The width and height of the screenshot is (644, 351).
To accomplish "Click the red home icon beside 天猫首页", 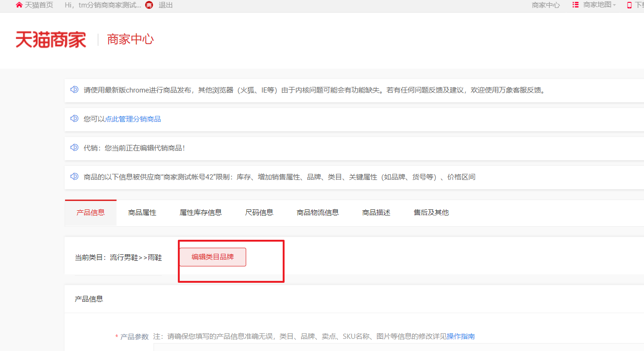I will (19, 5).
